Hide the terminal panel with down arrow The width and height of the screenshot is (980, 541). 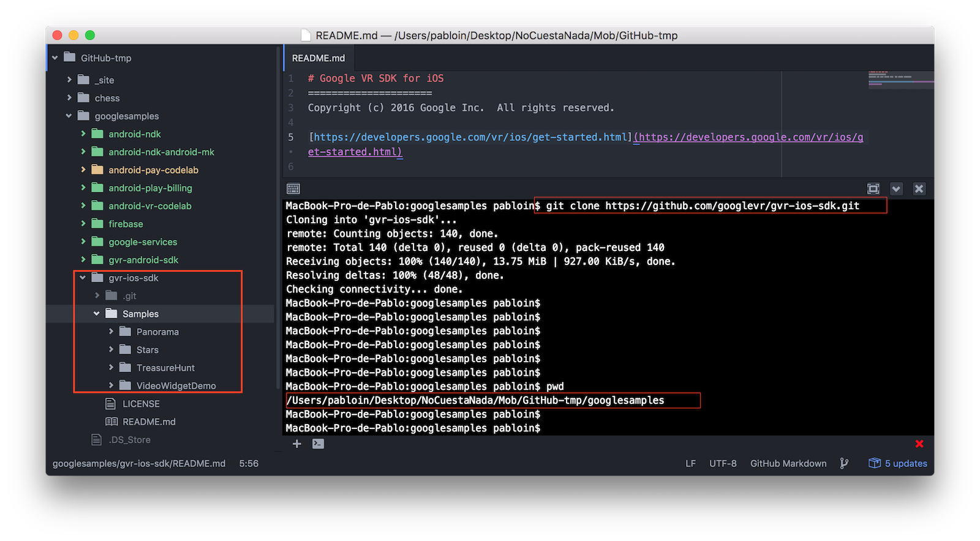(896, 188)
